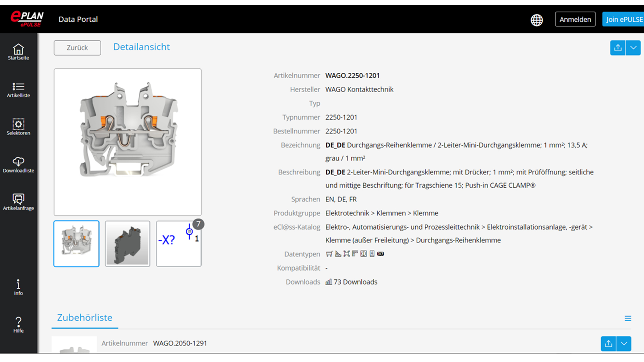
Task: Click the Bestellnummer value 2250-1201
Action: [x=341, y=131]
